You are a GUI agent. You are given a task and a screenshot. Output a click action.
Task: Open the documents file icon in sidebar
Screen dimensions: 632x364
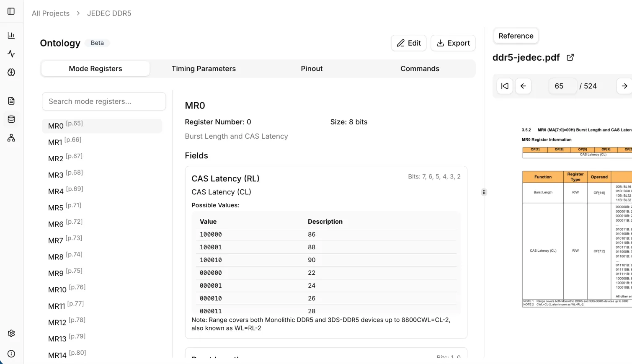[x=11, y=101]
